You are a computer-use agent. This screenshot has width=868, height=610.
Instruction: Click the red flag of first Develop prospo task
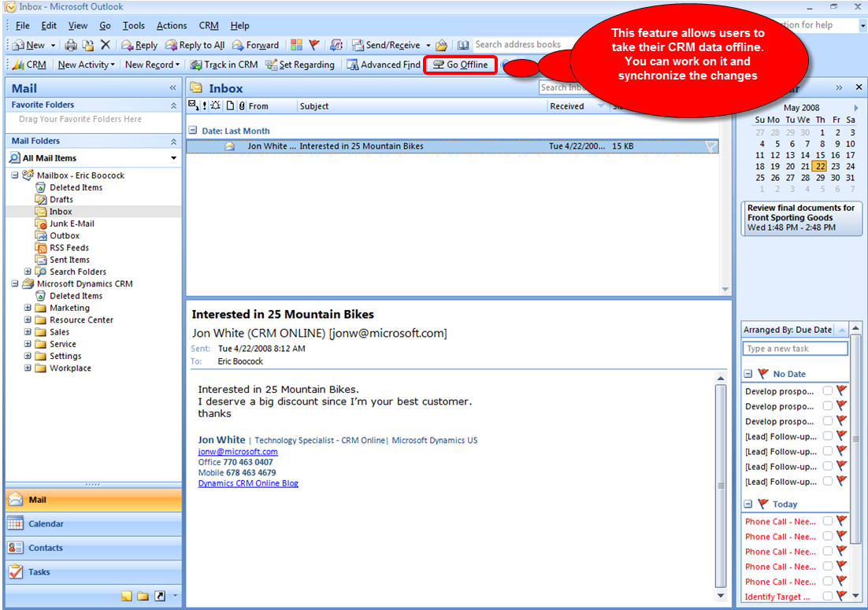click(841, 390)
